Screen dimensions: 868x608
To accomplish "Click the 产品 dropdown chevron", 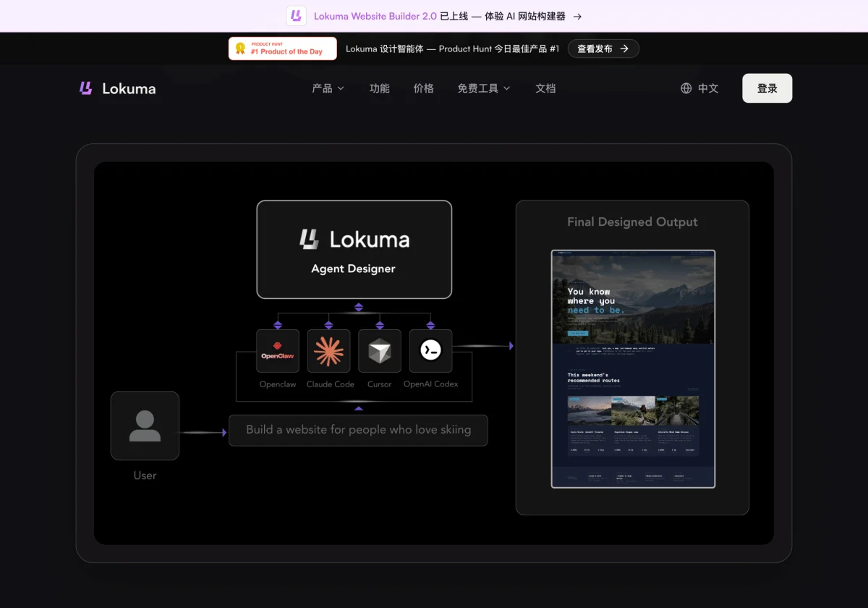I will pyautogui.click(x=341, y=88).
